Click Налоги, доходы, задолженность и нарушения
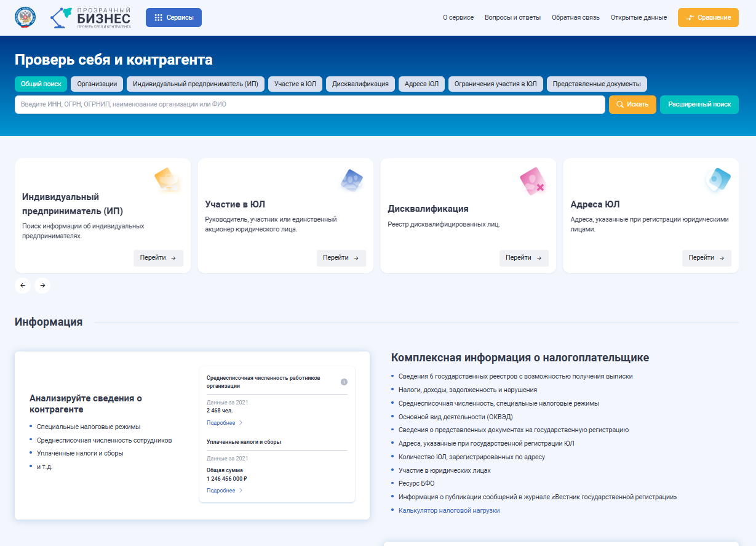This screenshot has width=756, height=546. pos(468,390)
